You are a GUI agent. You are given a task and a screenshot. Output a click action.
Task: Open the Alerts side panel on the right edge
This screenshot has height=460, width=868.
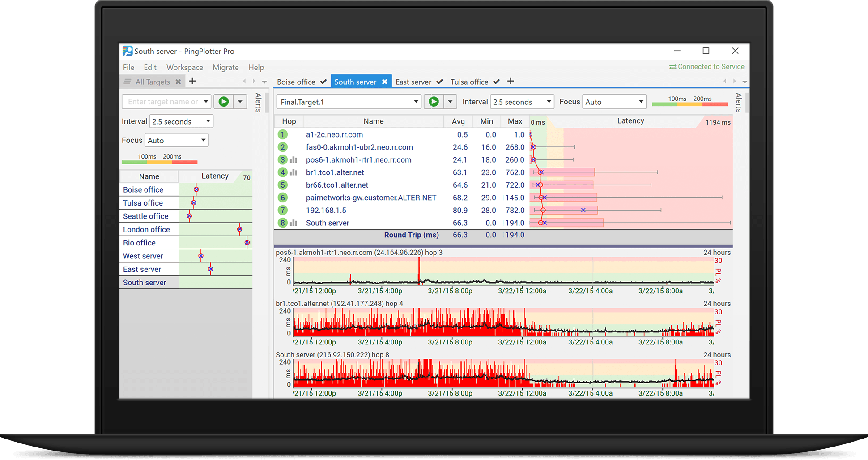point(739,102)
